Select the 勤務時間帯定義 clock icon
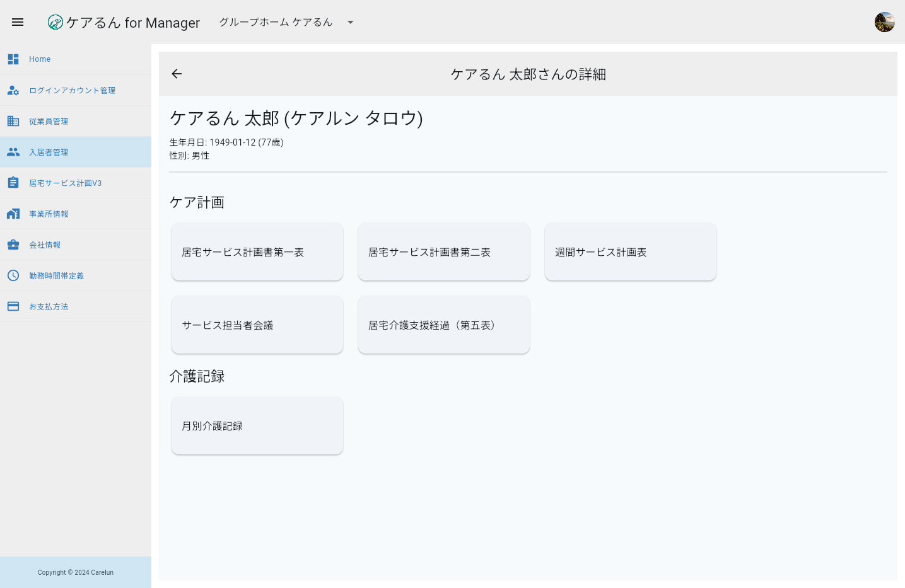Viewport: 905px width, 588px height. 13,275
